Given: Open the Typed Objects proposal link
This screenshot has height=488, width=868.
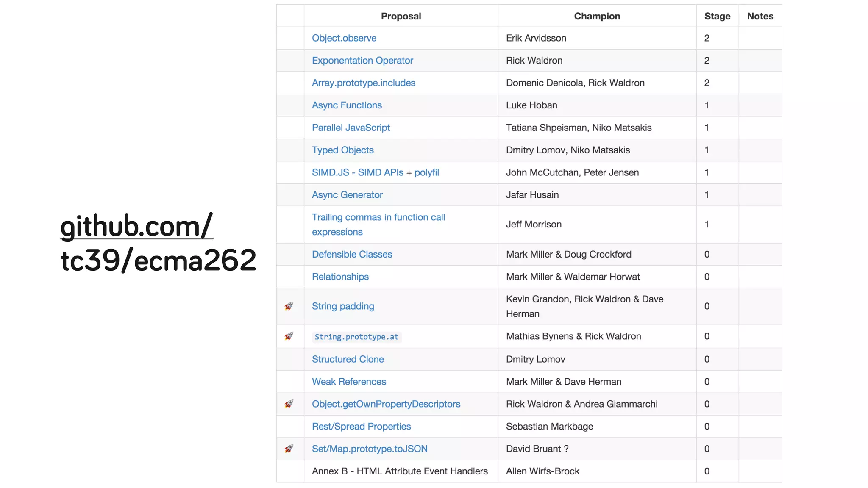Looking at the screenshot, I should point(343,150).
